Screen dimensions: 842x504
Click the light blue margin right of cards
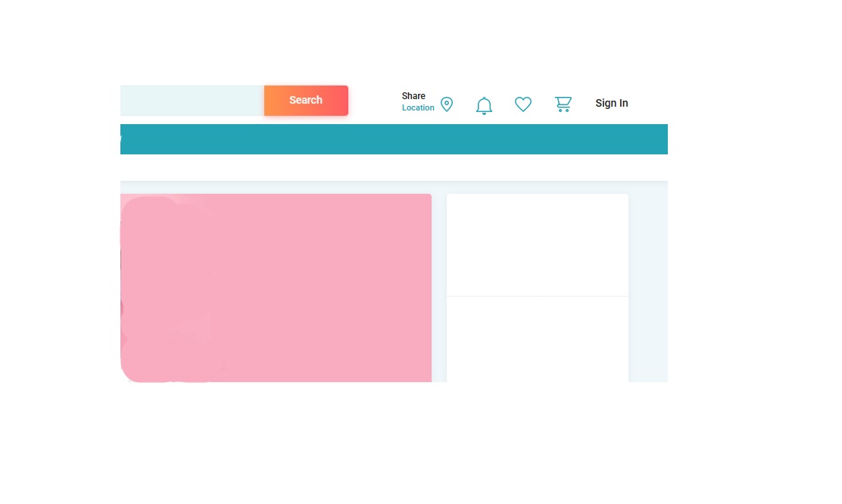[648, 288]
